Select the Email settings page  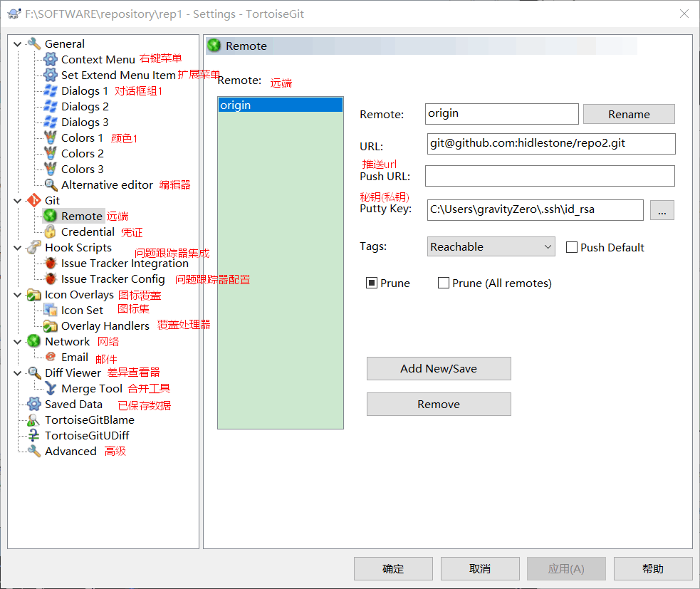pyautogui.click(x=75, y=358)
